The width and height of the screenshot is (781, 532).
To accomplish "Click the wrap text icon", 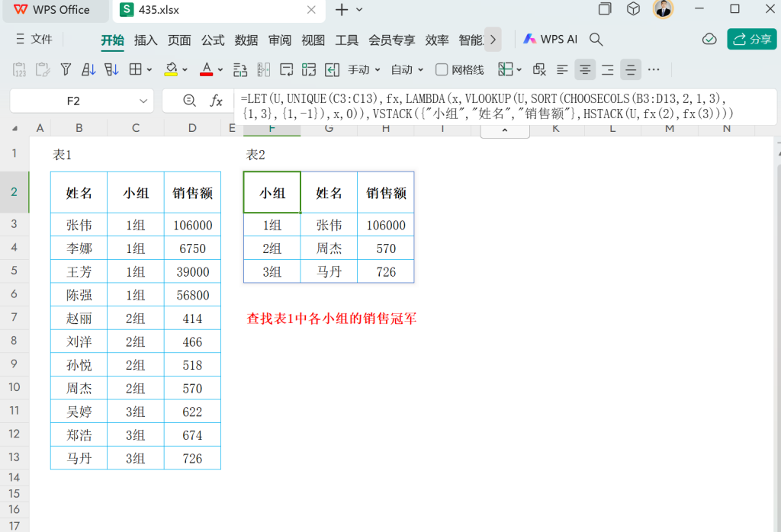I will [287, 69].
